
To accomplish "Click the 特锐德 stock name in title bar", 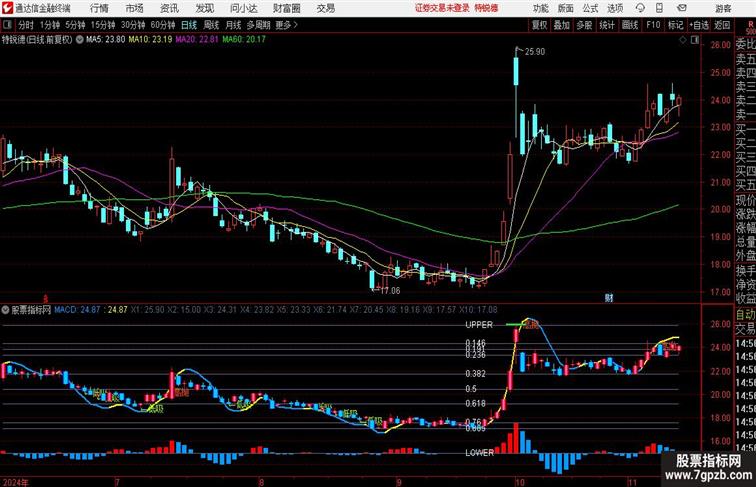I will click(x=486, y=8).
